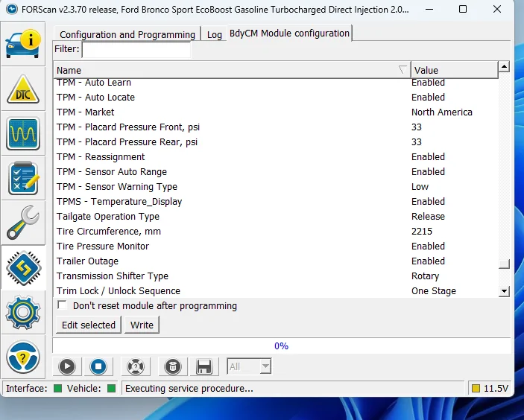Click the trash can delete icon
Screen dimensions: 524x420
click(172, 366)
